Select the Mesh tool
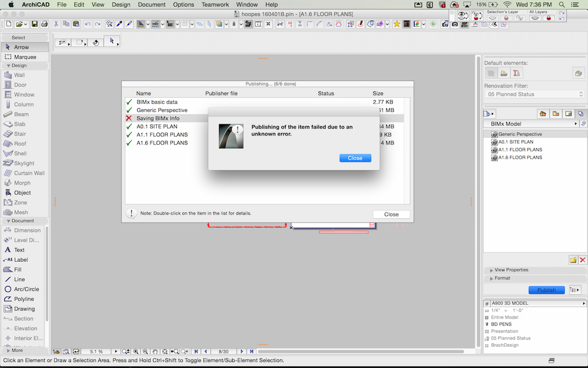588x368 pixels. (x=25, y=212)
